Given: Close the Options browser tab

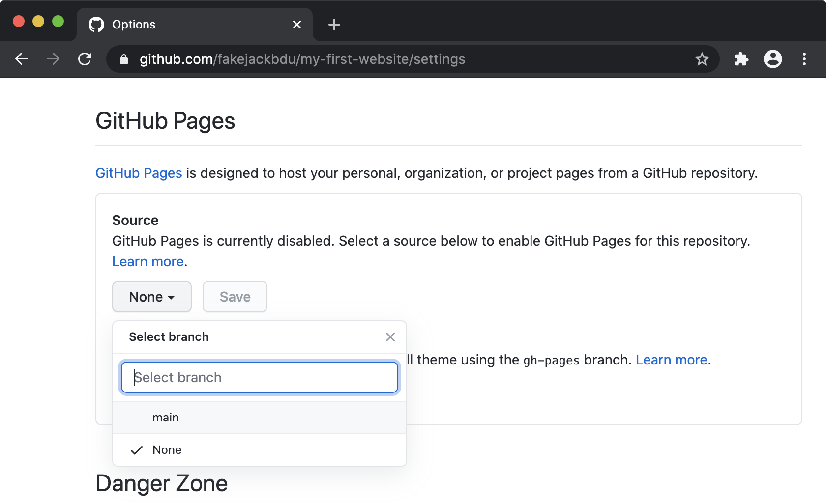Looking at the screenshot, I should [297, 25].
